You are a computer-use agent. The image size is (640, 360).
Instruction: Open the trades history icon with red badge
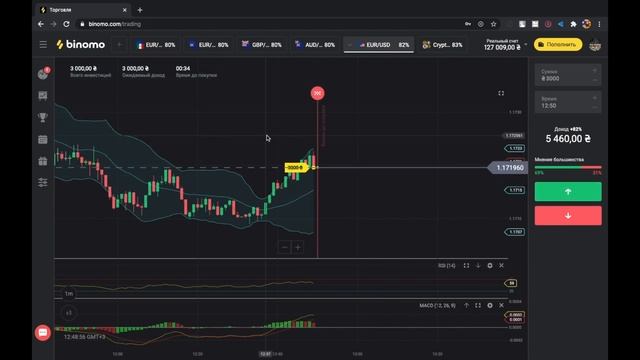tap(43, 73)
